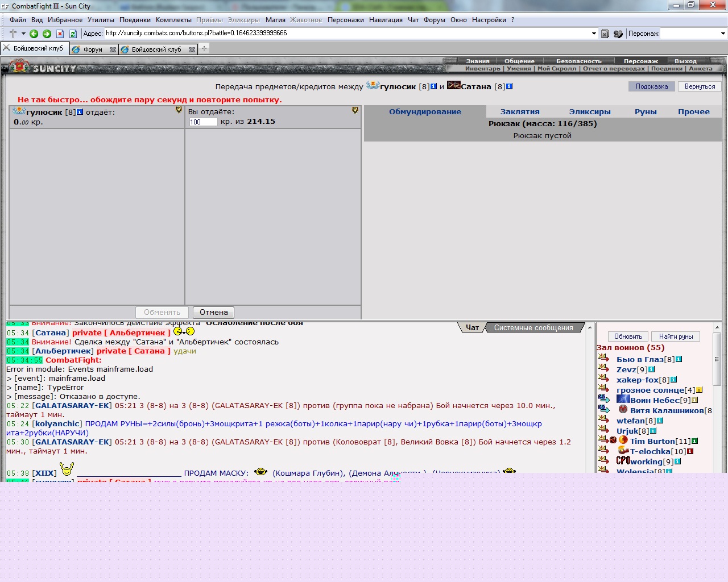Viewport: 728px width, 582px height.
Task: Click private-message icon beside Zevz
Action: point(603,368)
